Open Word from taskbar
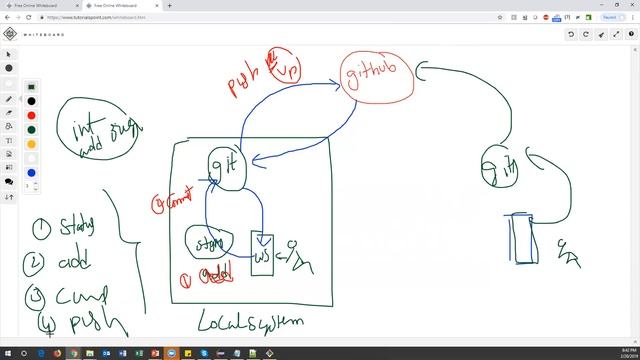The width and height of the screenshot is (640, 360). click(122, 353)
